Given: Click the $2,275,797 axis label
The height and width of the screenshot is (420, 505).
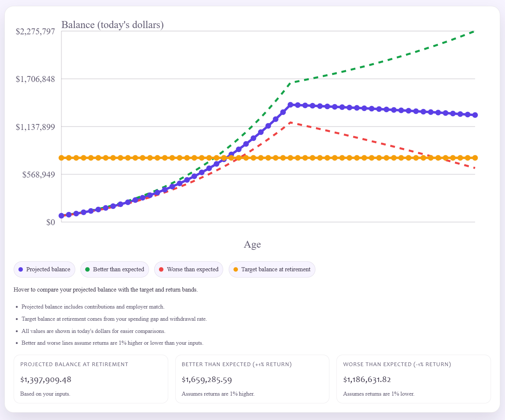Looking at the screenshot, I should 35,31.
